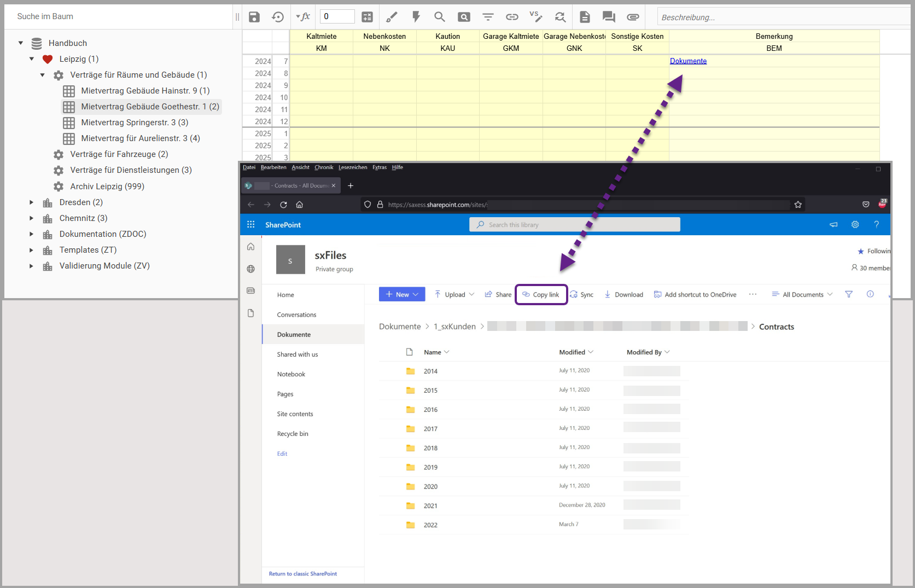Click the Copy link button
The height and width of the screenshot is (588, 915).
(x=541, y=294)
